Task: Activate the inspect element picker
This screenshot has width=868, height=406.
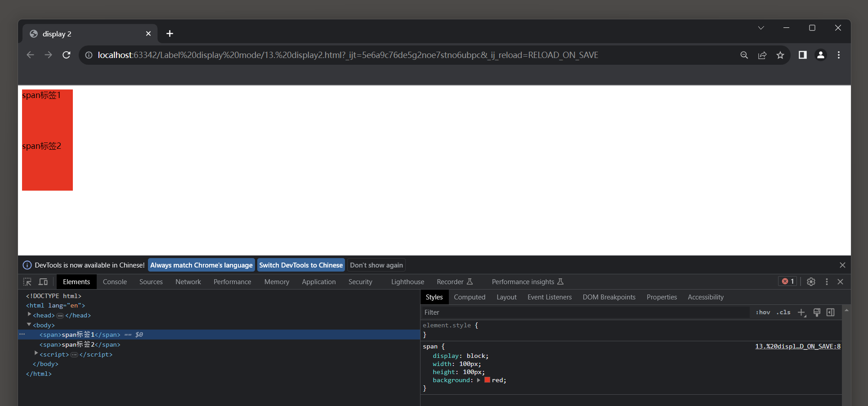Action: [x=27, y=282]
